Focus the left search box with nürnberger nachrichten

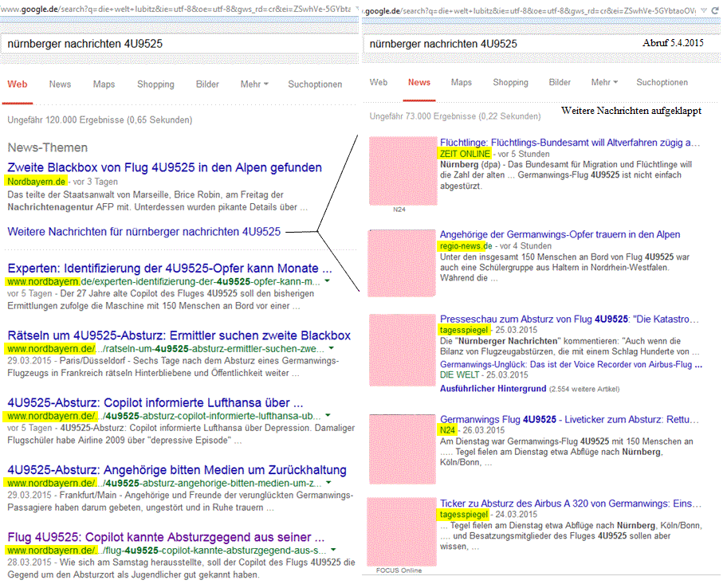point(179,44)
